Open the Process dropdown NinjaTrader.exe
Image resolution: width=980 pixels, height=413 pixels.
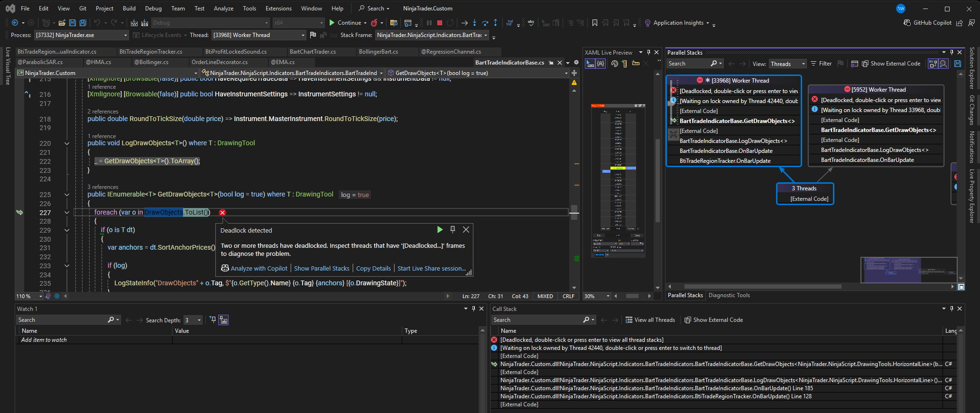coord(82,35)
